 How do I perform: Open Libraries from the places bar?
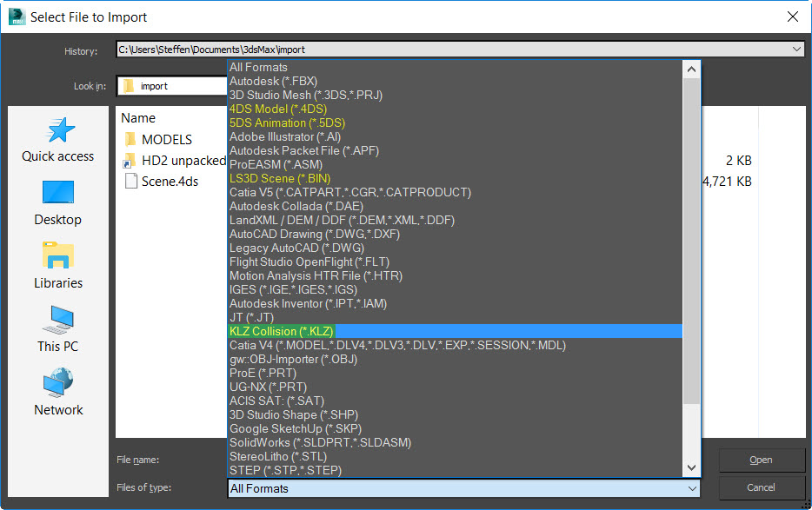(x=57, y=266)
